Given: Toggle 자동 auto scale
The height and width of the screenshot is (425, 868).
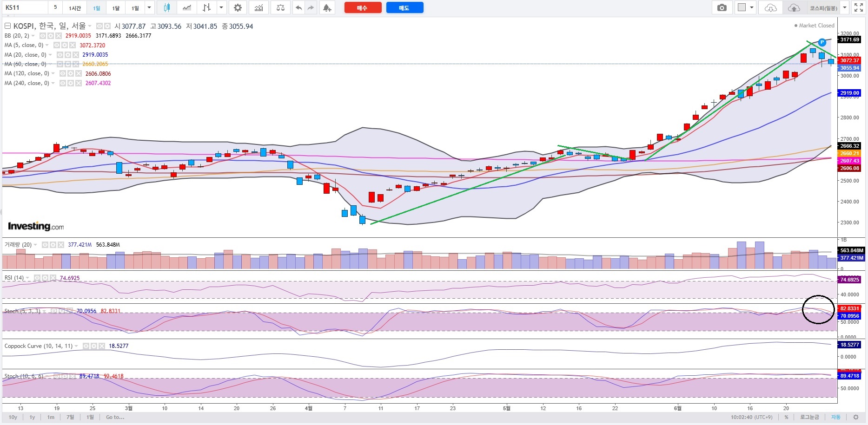Looking at the screenshot, I should pos(836,417).
